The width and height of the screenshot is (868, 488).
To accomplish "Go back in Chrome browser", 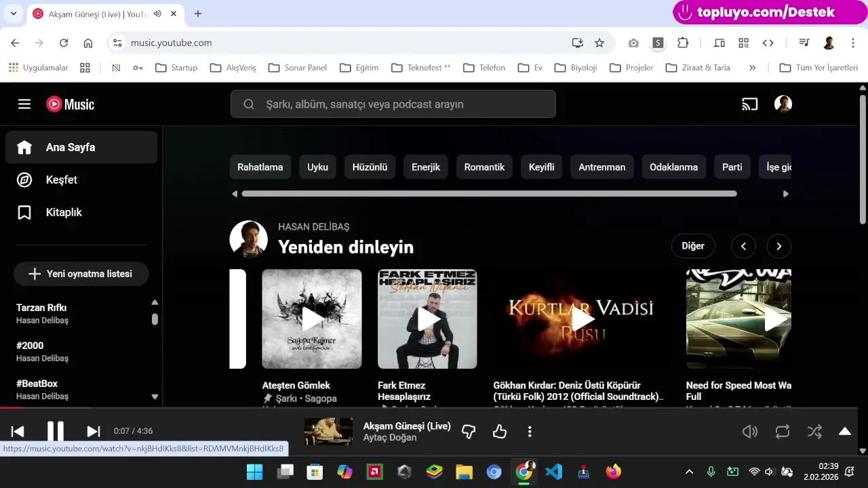I will click(15, 43).
